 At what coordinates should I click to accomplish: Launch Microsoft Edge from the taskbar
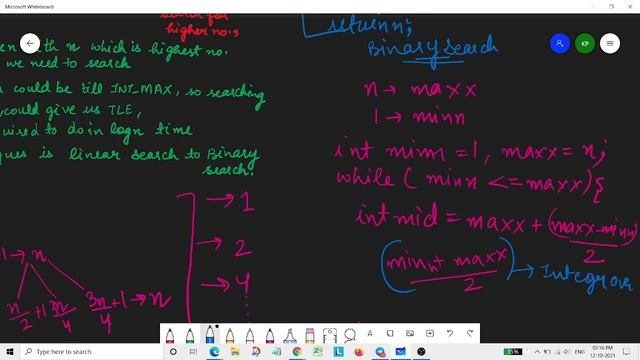click(214, 351)
